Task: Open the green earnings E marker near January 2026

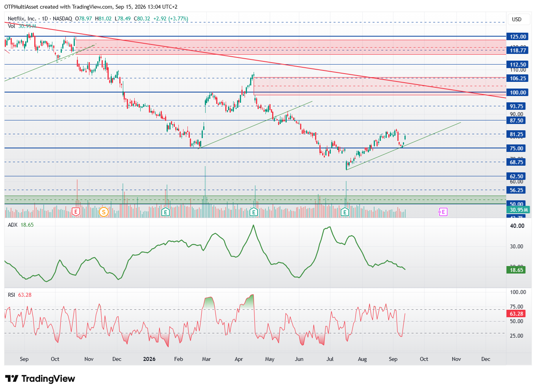Action: (x=166, y=212)
